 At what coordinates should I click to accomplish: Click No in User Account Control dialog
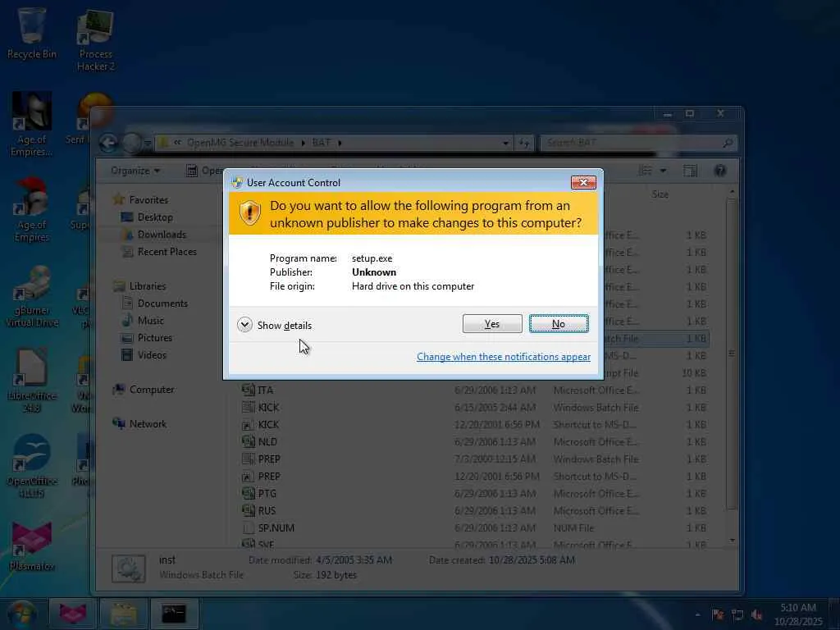559,323
